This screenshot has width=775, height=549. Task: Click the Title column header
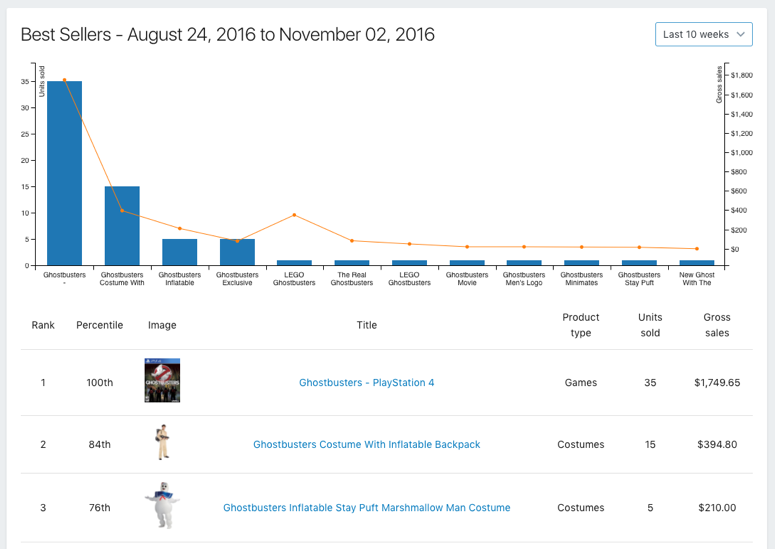(x=366, y=325)
